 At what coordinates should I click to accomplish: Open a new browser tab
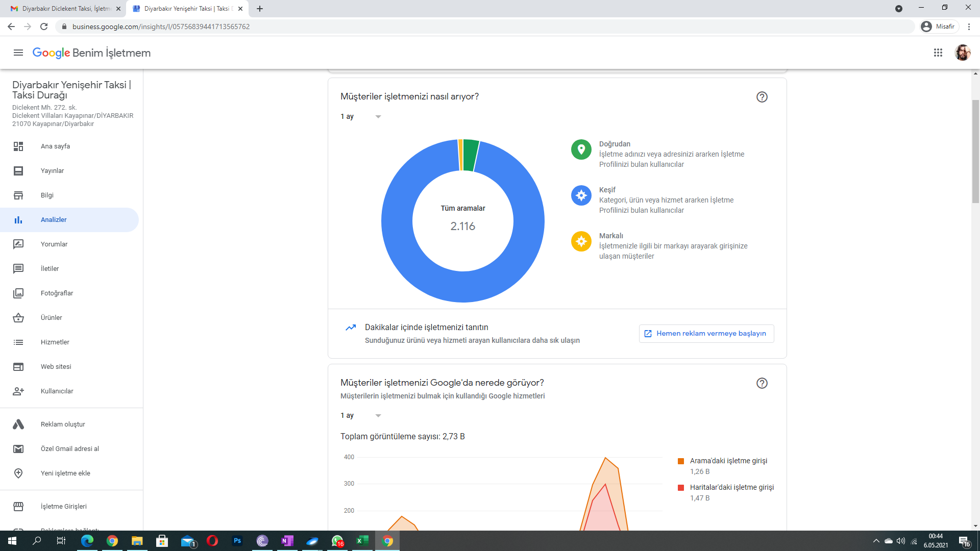(x=260, y=9)
